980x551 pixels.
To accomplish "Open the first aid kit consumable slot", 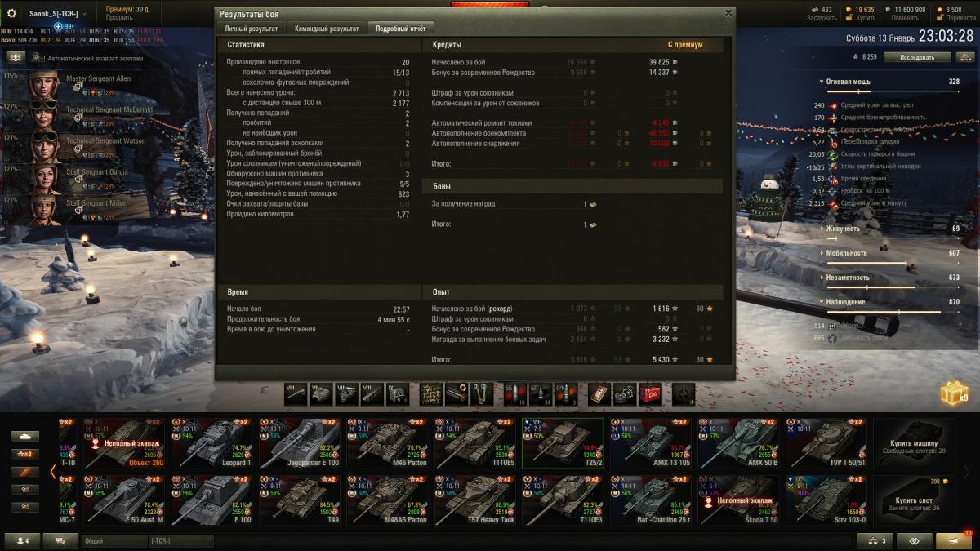I will click(x=599, y=393).
